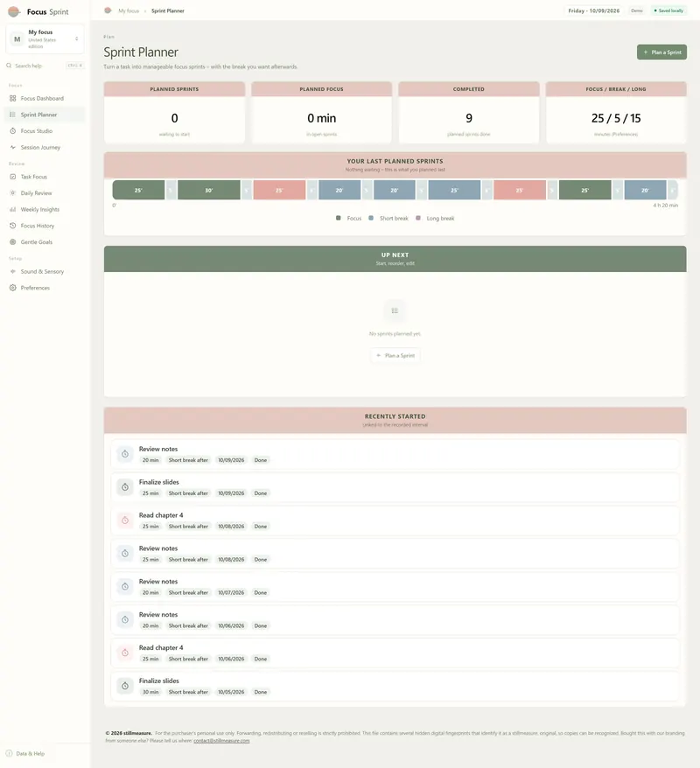Screen dimensions: 700x768
Task: Click the 25 / 5 / 15 preferences value
Action: tap(616, 118)
